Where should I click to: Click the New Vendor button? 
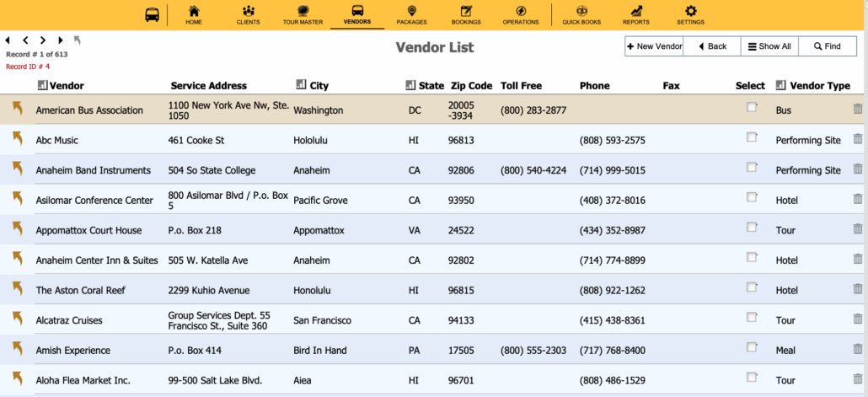(654, 46)
